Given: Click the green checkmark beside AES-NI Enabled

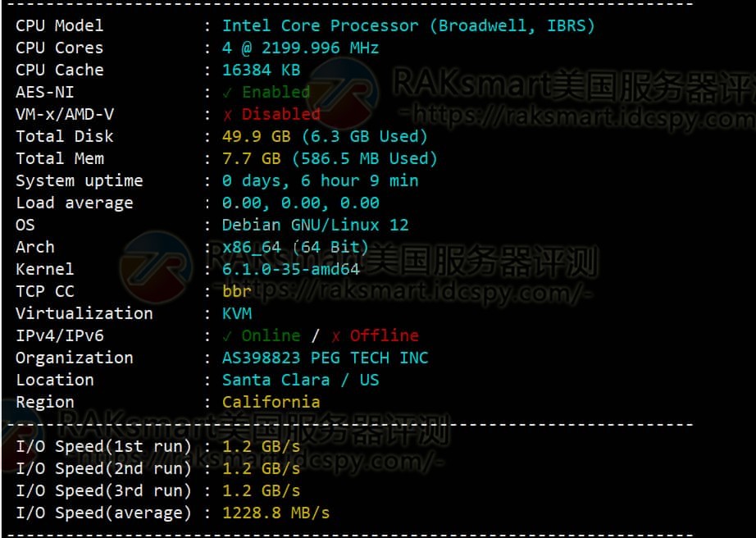Looking at the screenshot, I should tap(227, 92).
